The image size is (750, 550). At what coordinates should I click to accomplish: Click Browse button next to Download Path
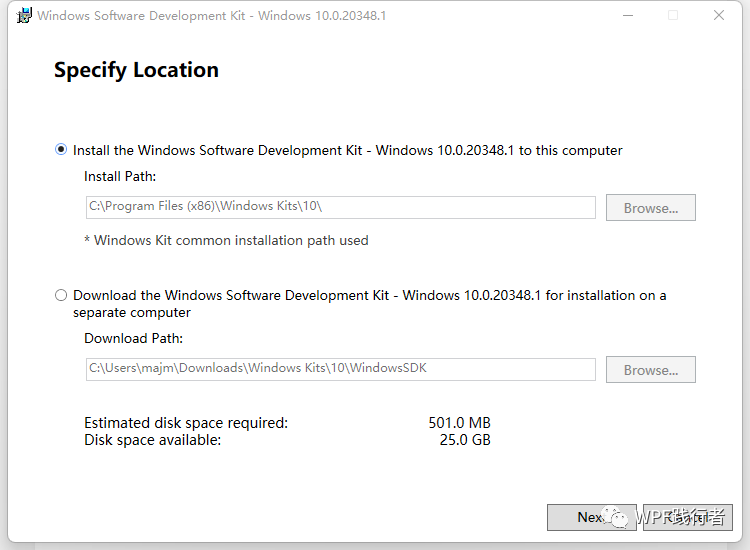(x=651, y=370)
